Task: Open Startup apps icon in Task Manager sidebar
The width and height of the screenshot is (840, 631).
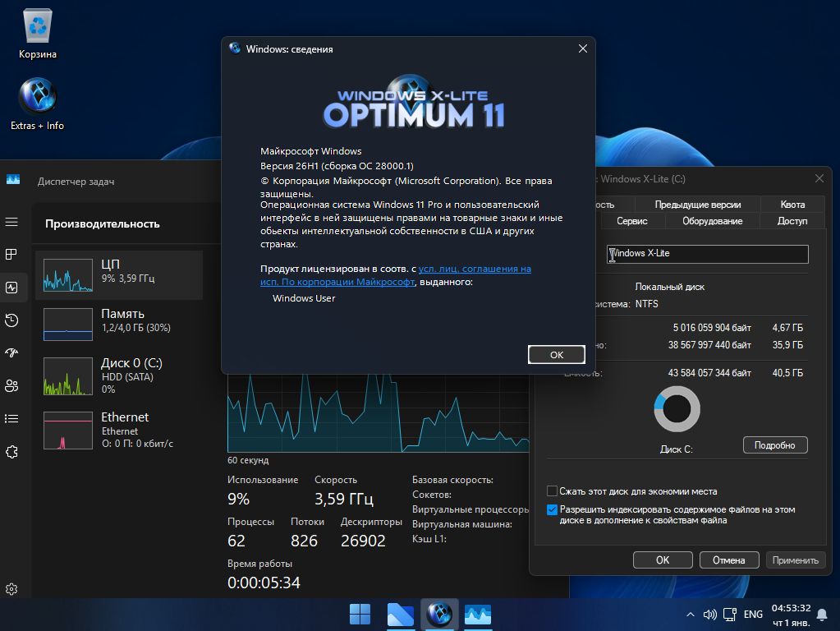Action: pos(11,352)
